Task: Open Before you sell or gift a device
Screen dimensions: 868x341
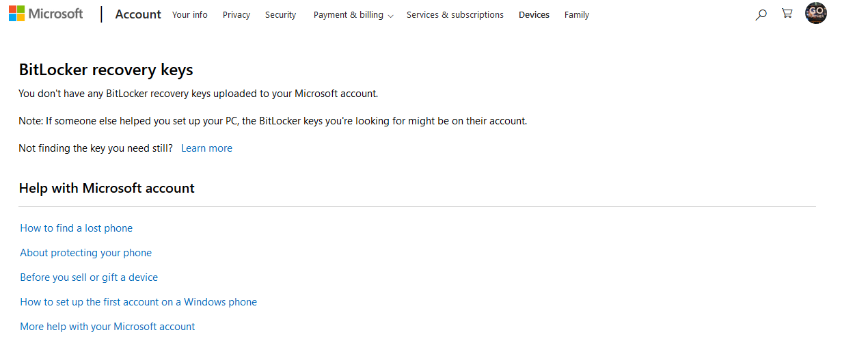Action: tap(89, 277)
